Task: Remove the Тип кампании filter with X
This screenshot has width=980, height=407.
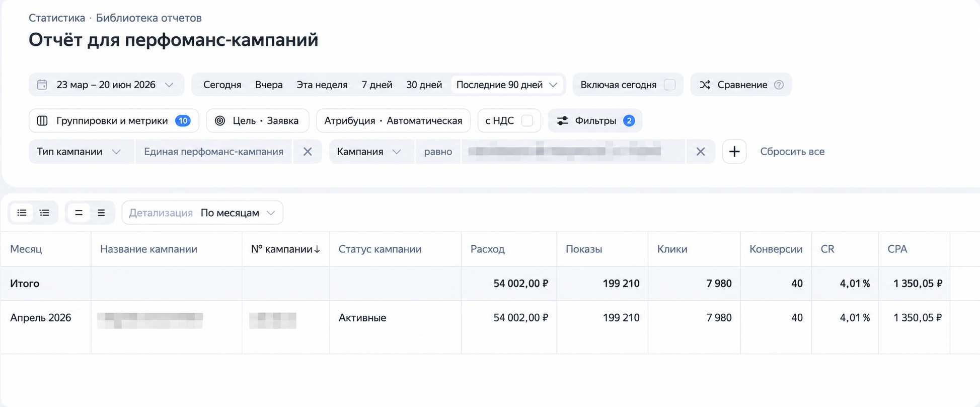Action: click(x=308, y=152)
